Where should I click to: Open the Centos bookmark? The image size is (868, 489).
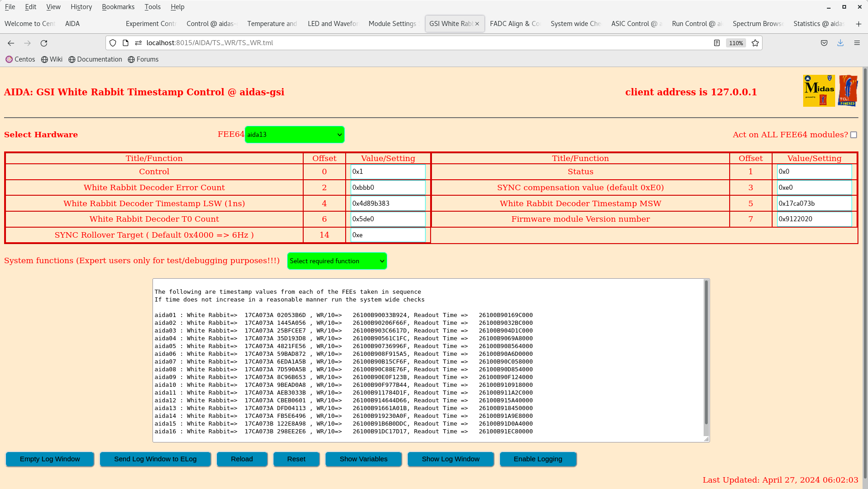pos(20,59)
